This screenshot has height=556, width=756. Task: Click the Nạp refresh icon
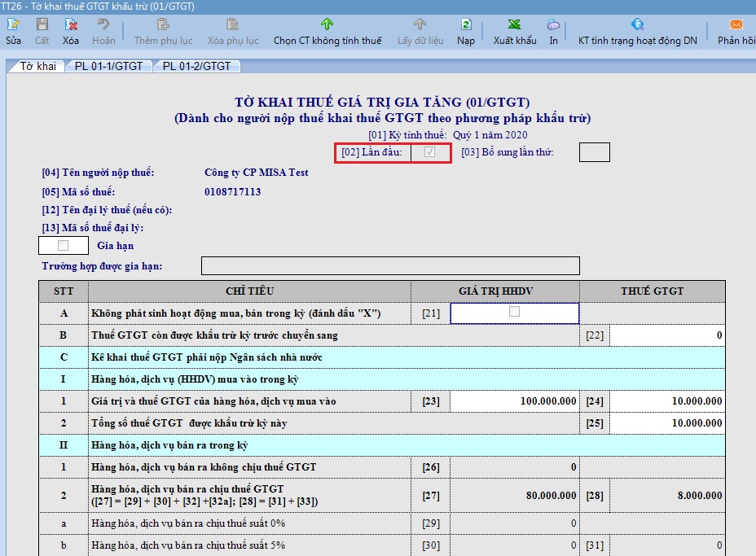pyautogui.click(x=466, y=24)
